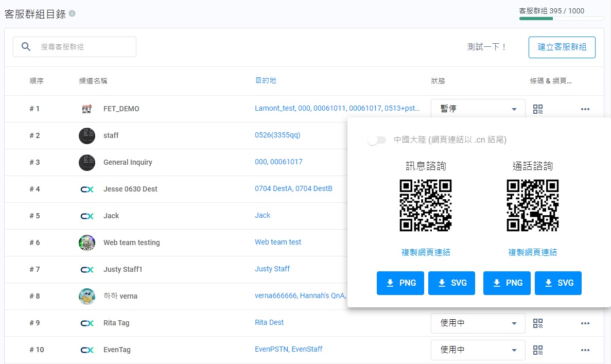611x364 pixels.
Task: Click Web team testing avatar
Action: (x=87, y=243)
